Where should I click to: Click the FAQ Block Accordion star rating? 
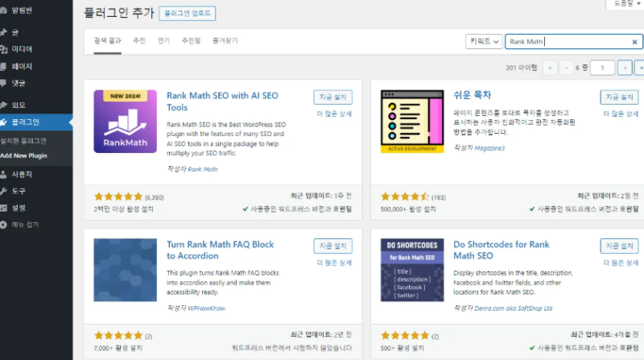(x=118, y=335)
